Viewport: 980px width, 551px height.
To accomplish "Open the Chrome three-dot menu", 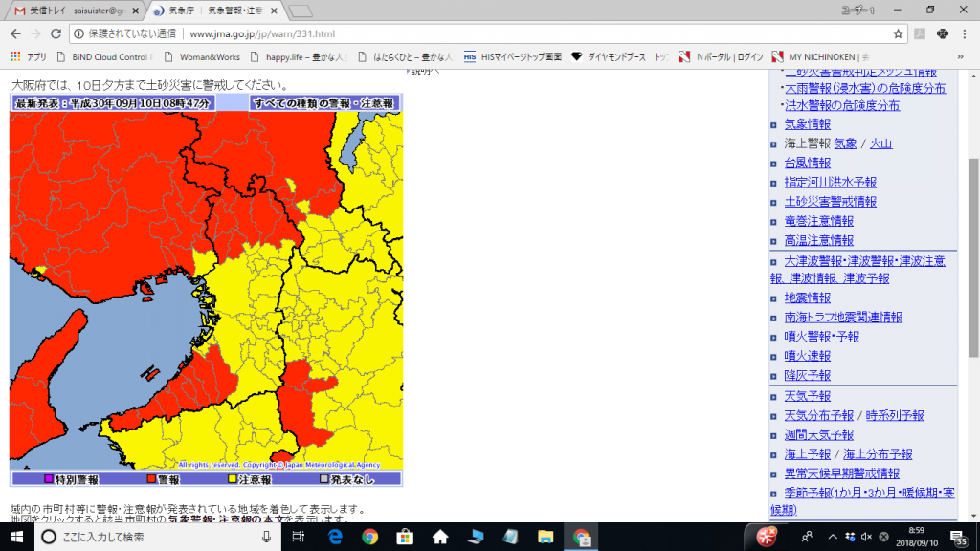I will (x=966, y=33).
